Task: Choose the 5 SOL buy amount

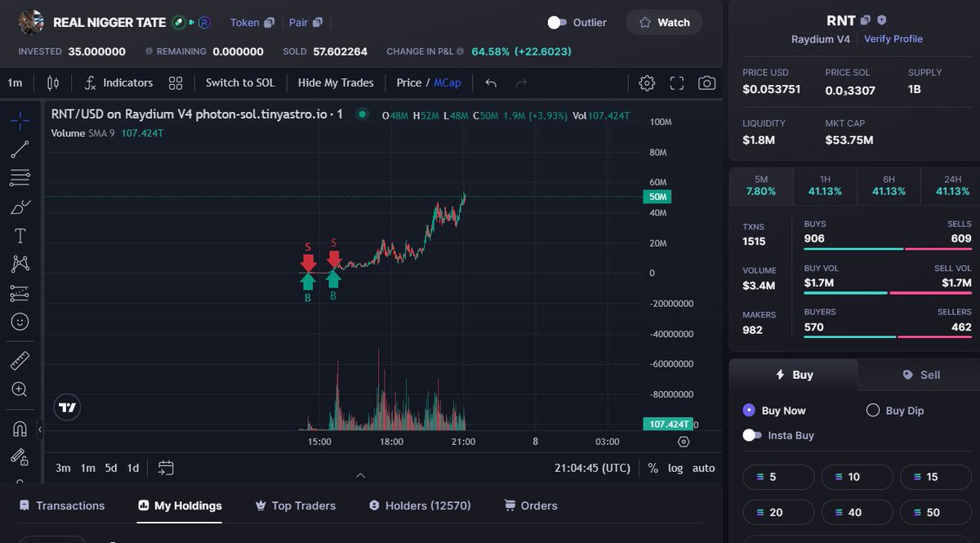Action: coord(778,477)
